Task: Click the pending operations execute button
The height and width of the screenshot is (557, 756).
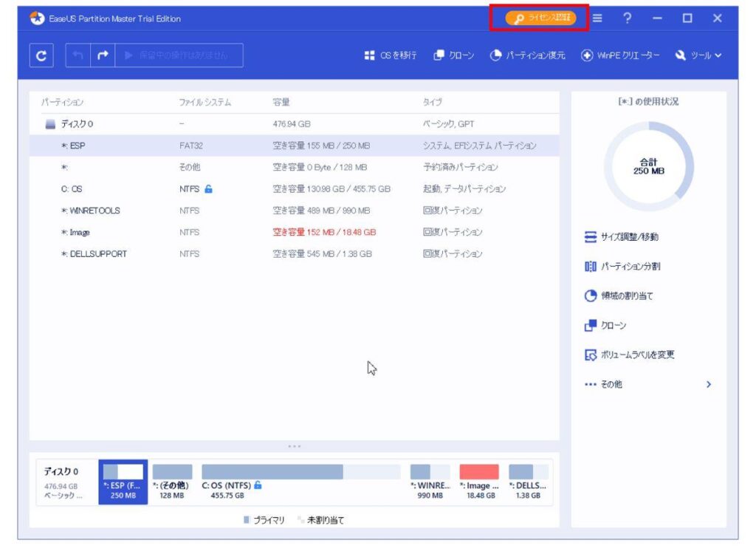Action: [x=179, y=55]
